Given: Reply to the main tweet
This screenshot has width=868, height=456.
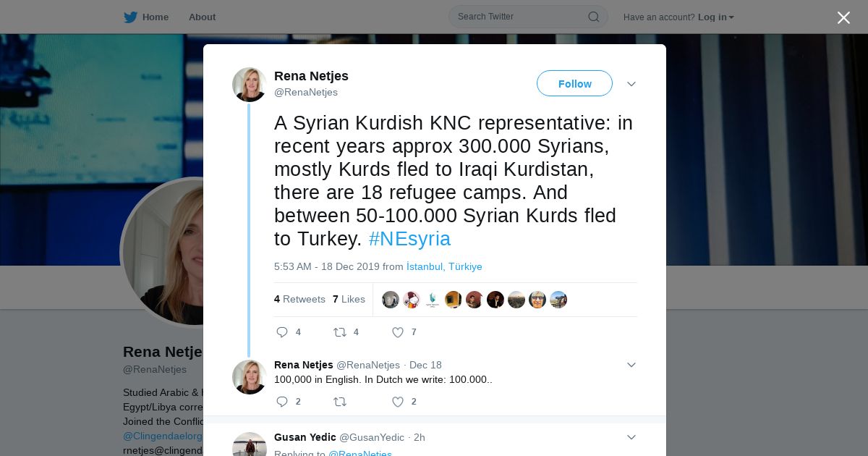Looking at the screenshot, I should 282,332.
